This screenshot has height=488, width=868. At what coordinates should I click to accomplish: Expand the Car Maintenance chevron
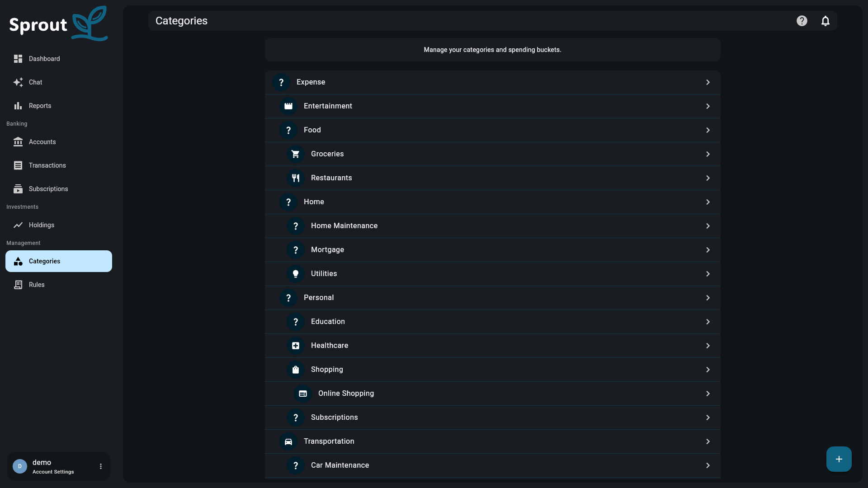(708, 465)
